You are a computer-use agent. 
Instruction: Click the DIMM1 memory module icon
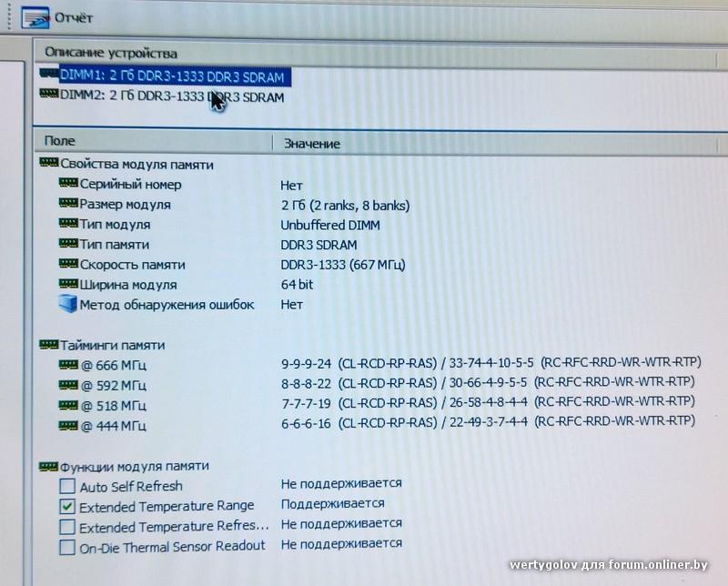coord(49,74)
